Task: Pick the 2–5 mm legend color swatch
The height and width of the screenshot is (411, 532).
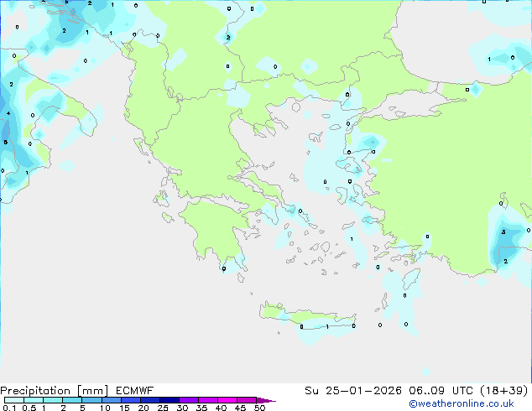Action: click(x=72, y=400)
